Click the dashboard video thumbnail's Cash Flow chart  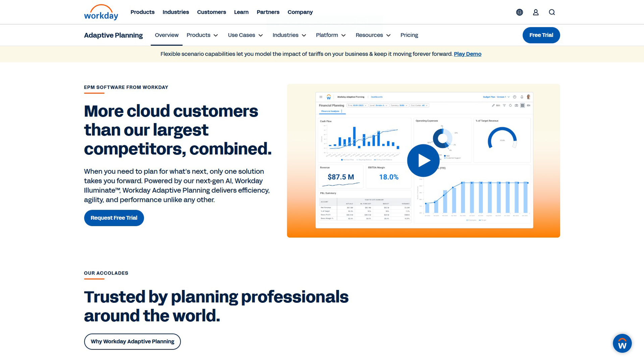tap(364, 140)
